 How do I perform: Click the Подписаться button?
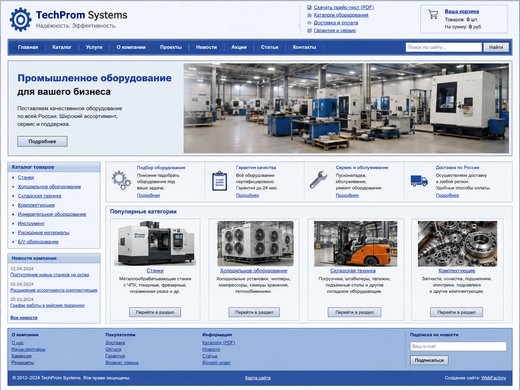(x=429, y=360)
